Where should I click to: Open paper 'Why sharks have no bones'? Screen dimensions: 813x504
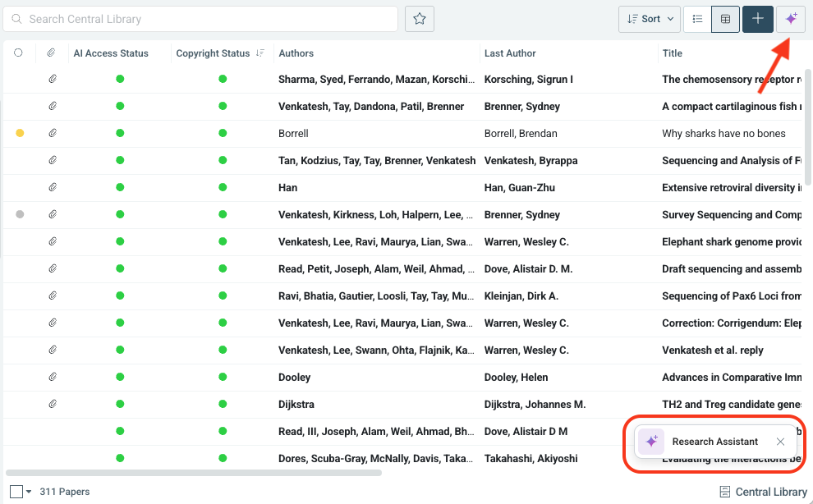[723, 133]
